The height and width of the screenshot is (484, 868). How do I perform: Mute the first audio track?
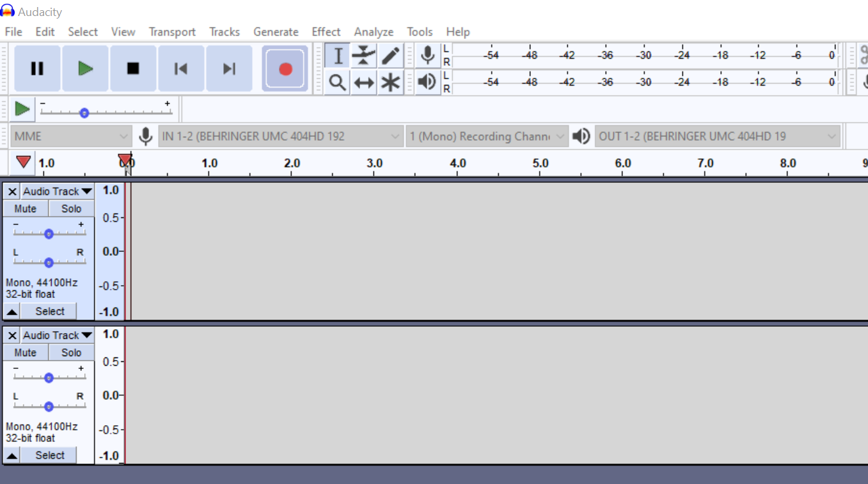pyautogui.click(x=26, y=208)
